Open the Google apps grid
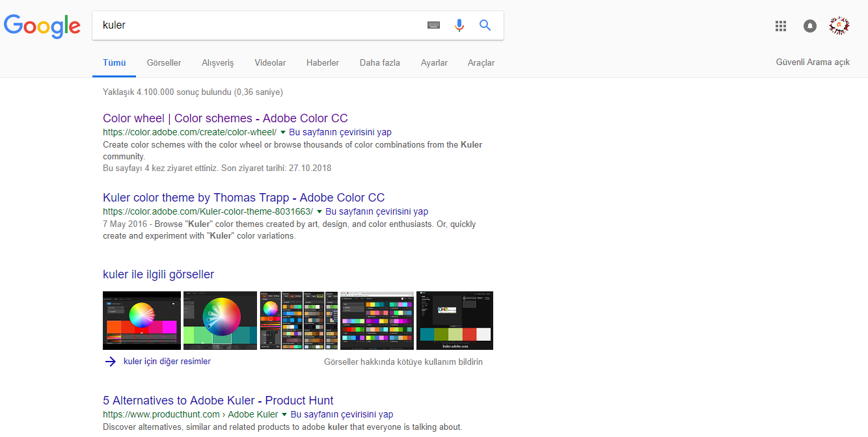 pyautogui.click(x=781, y=26)
